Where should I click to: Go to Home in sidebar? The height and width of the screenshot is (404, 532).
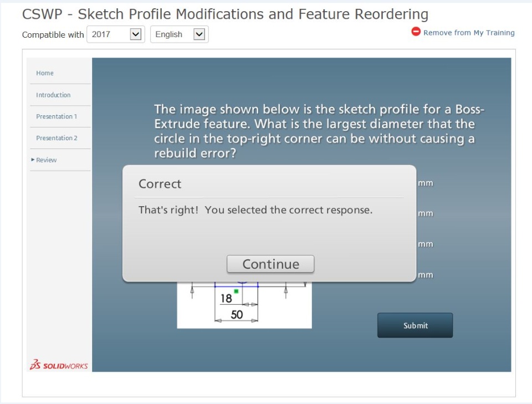pyautogui.click(x=45, y=73)
